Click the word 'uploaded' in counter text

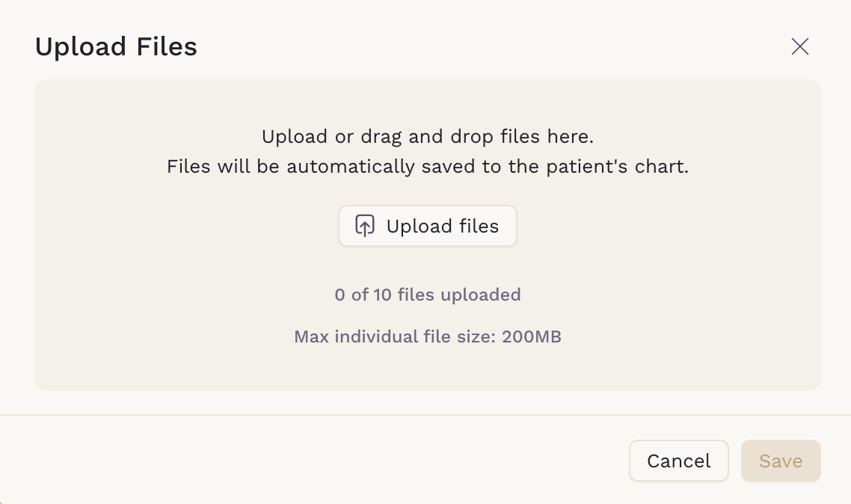click(480, 295)
